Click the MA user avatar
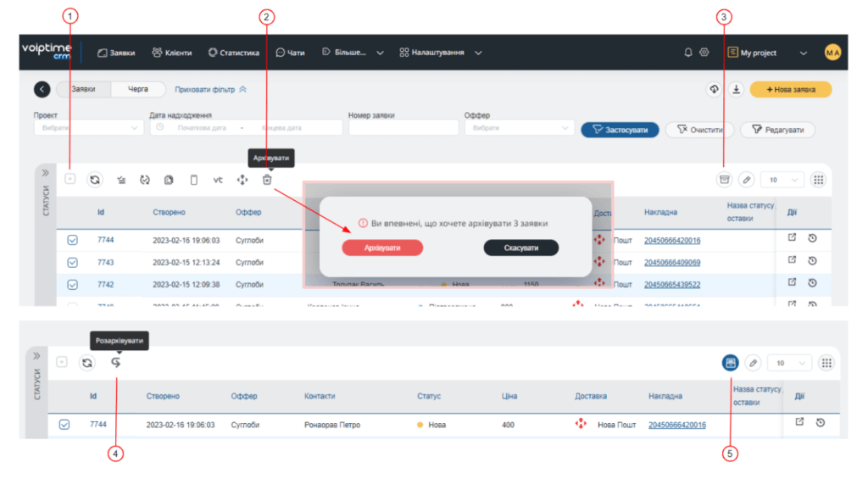Viewport: 868px width, 479px height. pyautogui.click(x=832, y=53)
